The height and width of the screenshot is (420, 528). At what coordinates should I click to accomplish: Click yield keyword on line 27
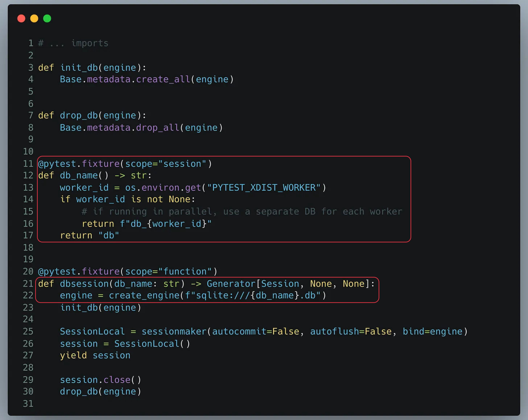coord(73,355)
